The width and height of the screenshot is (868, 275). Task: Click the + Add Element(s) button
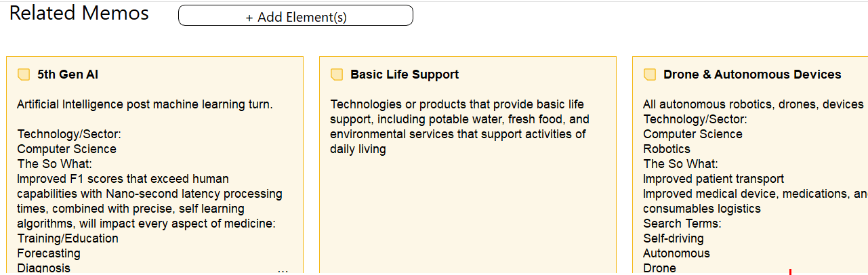click(295, 16)
